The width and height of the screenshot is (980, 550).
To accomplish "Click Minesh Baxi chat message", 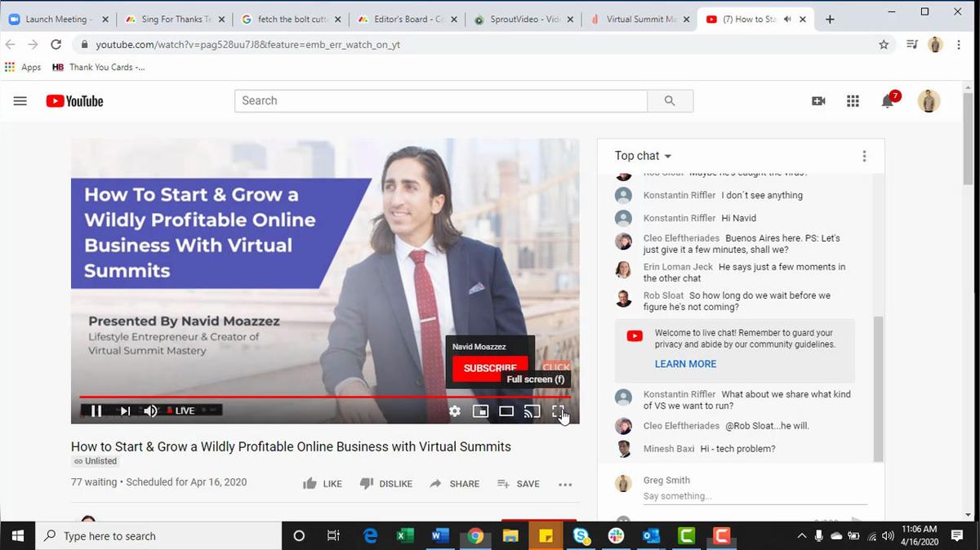I will pos(709,449).
